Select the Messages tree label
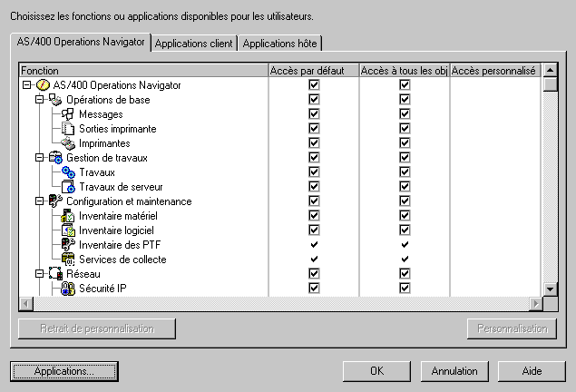The image size is (576, 392). click(x=101, y=114)
